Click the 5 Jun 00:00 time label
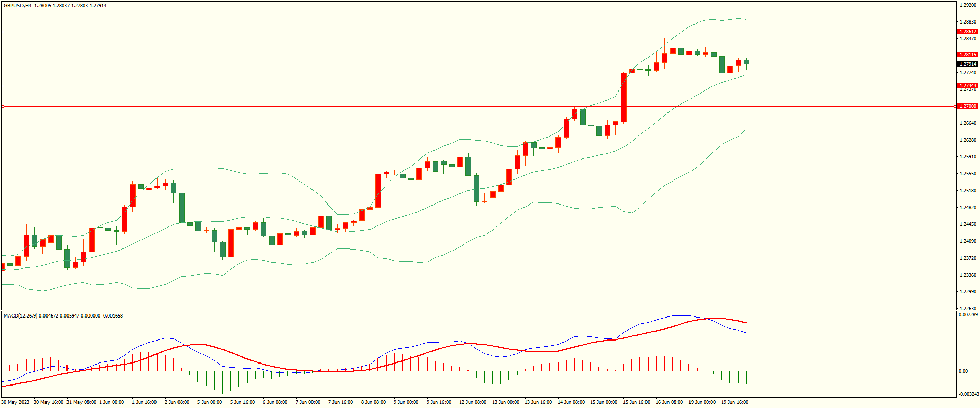 point(210,402)
